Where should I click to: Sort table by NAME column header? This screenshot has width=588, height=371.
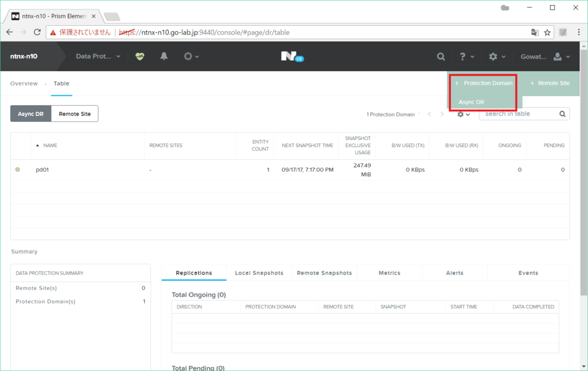coord(50,145)
